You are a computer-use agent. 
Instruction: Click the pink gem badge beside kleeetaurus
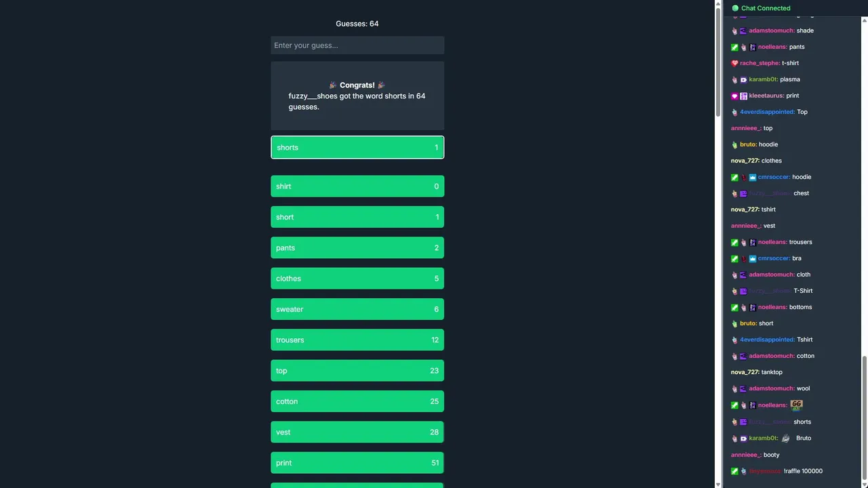point(734,96)
